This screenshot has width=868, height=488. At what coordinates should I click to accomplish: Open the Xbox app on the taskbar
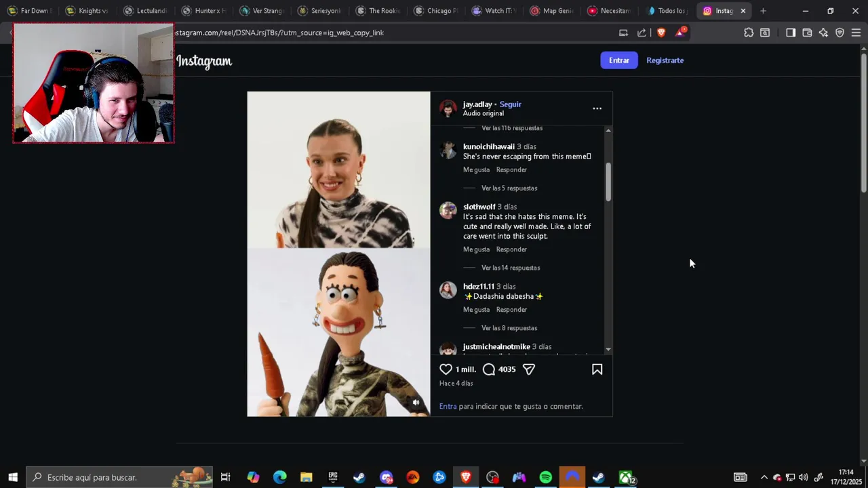pyautogui.click(x=626, y=477)
